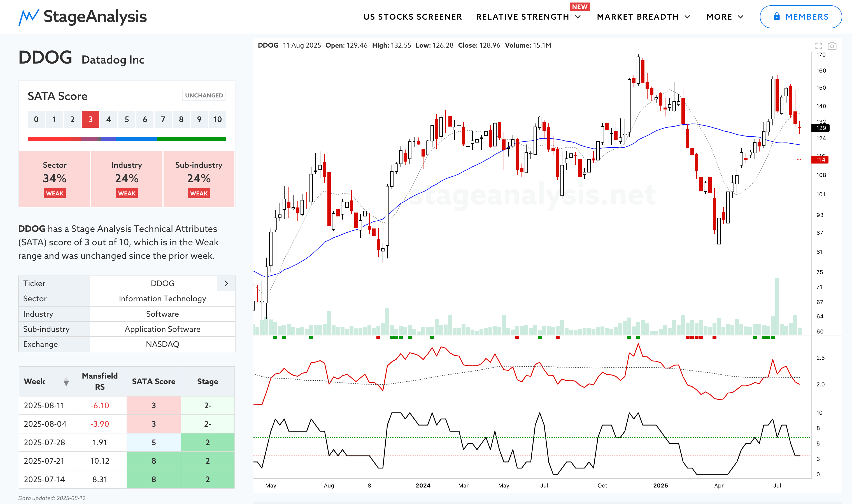852x504 pixels.
Task: Click the 2025 time axis label
Action: (x=660, y=486)
